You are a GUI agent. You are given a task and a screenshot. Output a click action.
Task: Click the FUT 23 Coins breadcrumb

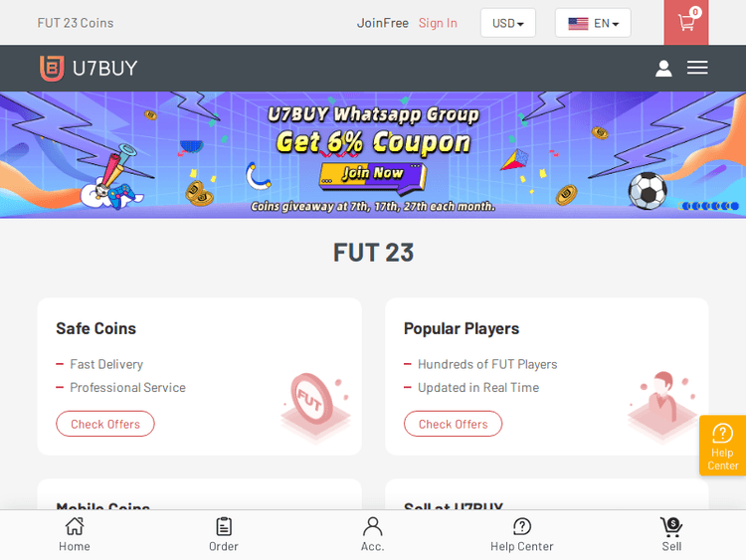pos(76,23)
